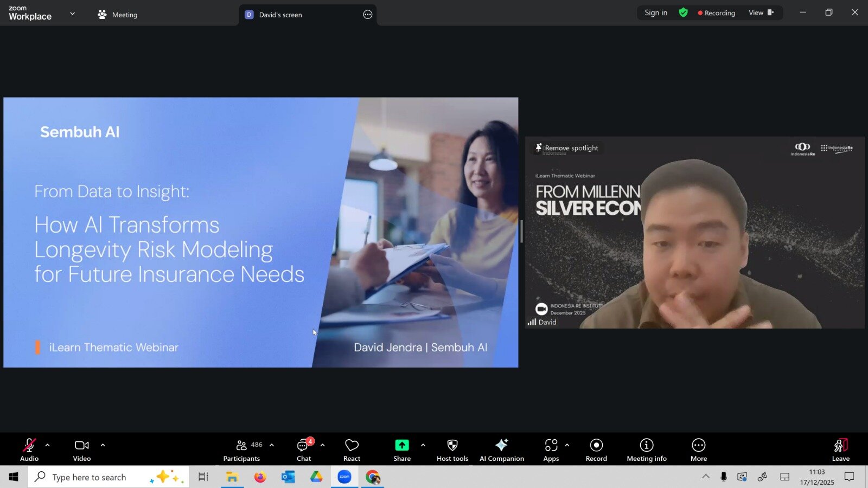Open the Participants panel
Viewport: 868px width, 488px height.
pyautogui.click(x=242, y=450)
